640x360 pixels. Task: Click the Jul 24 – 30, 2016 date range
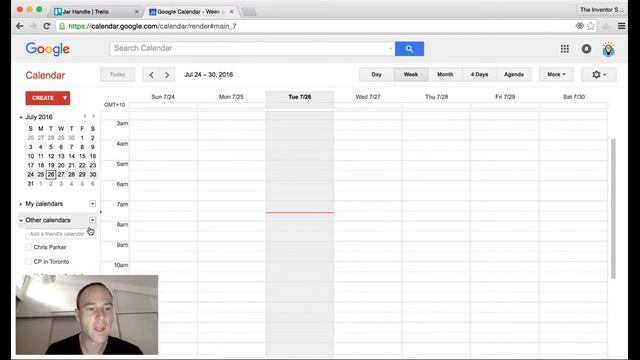209,75
